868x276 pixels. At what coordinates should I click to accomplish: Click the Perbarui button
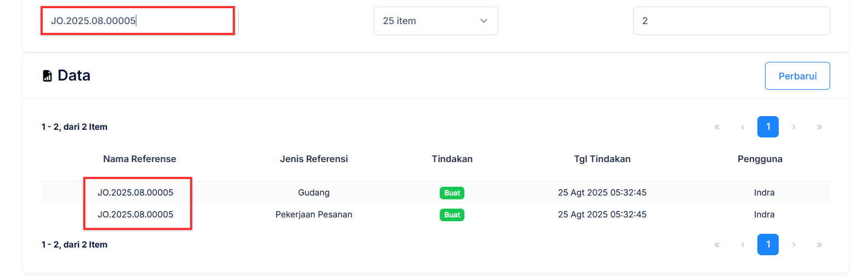coord(797,76)
